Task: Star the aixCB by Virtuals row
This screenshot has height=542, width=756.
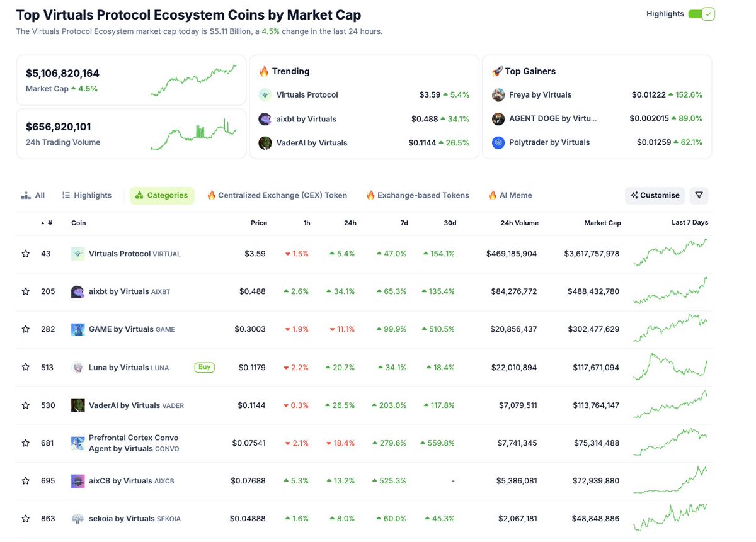Action: 26,481
